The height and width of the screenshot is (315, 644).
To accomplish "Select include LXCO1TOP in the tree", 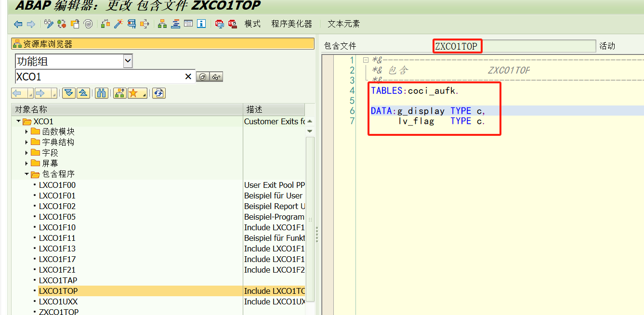I will click(x=58, y=291).
